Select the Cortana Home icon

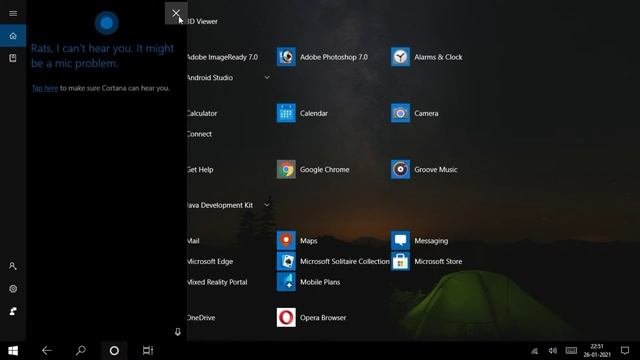(x=13, y=36)
